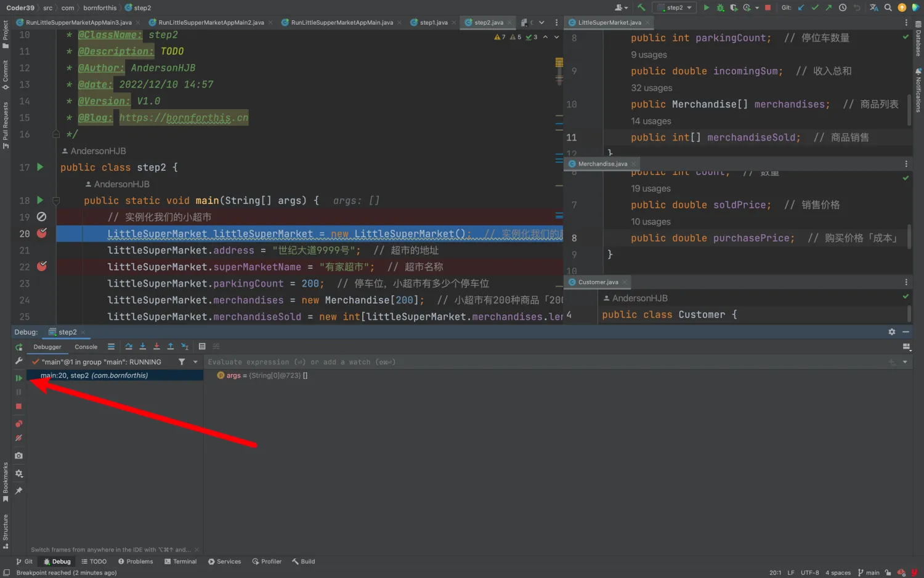The image size is (924, 578).
Task: Mute all breakpoints
Action: click(x=18, y=438)
